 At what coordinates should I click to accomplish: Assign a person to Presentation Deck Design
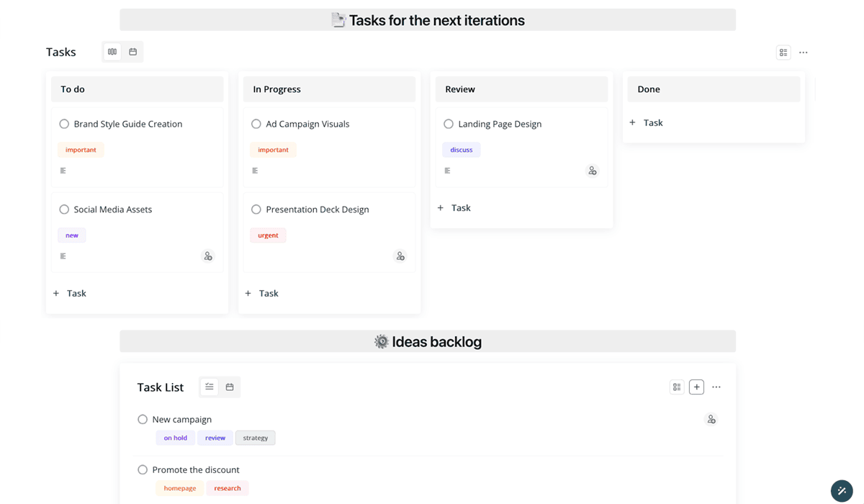point(400,256)
